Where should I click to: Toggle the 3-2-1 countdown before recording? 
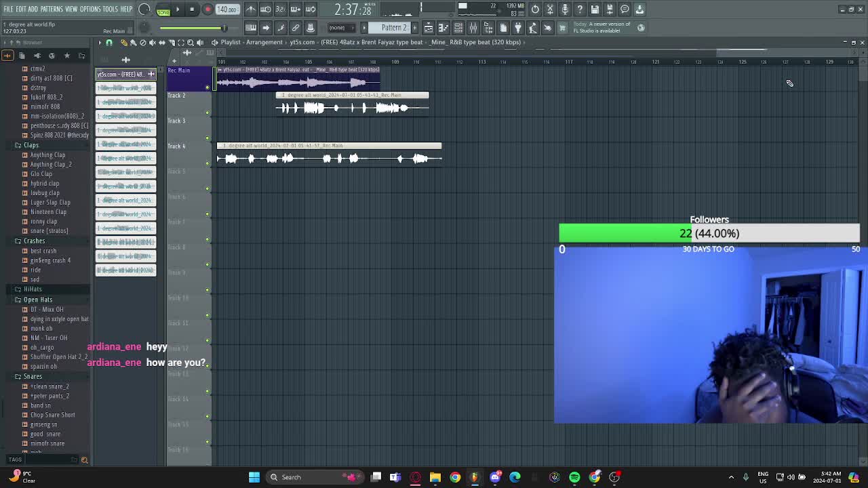click(281, 9)
